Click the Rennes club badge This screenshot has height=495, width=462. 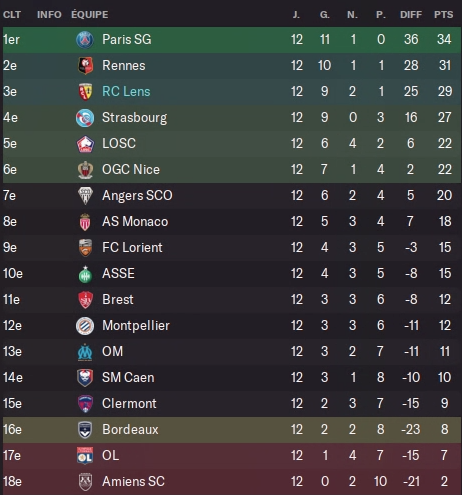coord(85,66)
